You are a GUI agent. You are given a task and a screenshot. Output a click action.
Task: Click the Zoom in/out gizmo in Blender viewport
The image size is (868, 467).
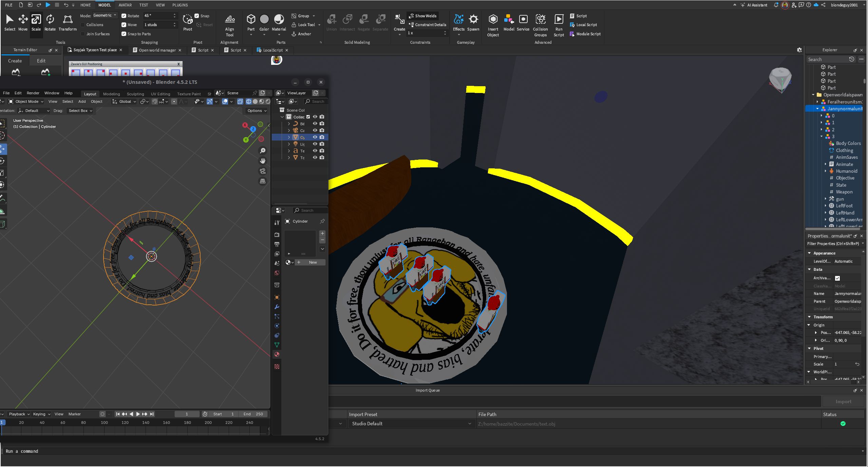point(263,151)
